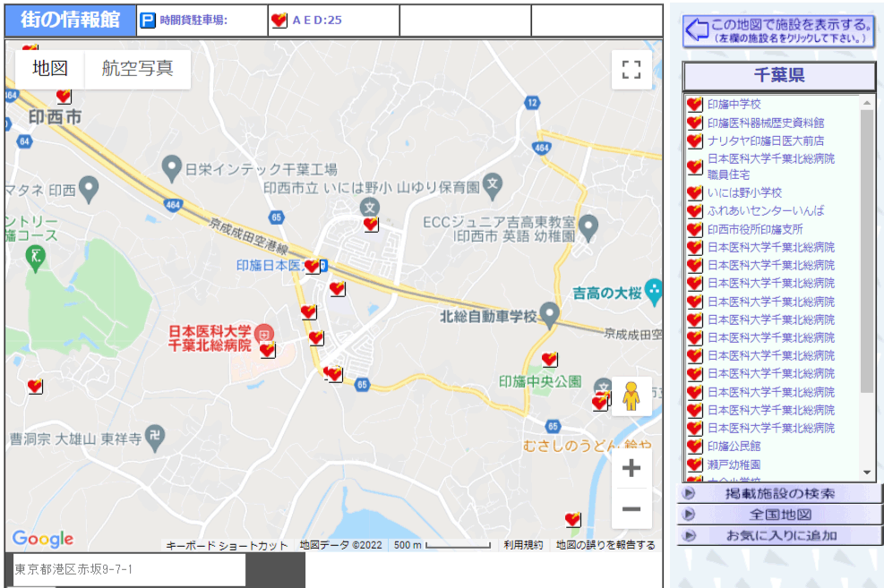Open いには野小学校 in the list

[745, 192]
